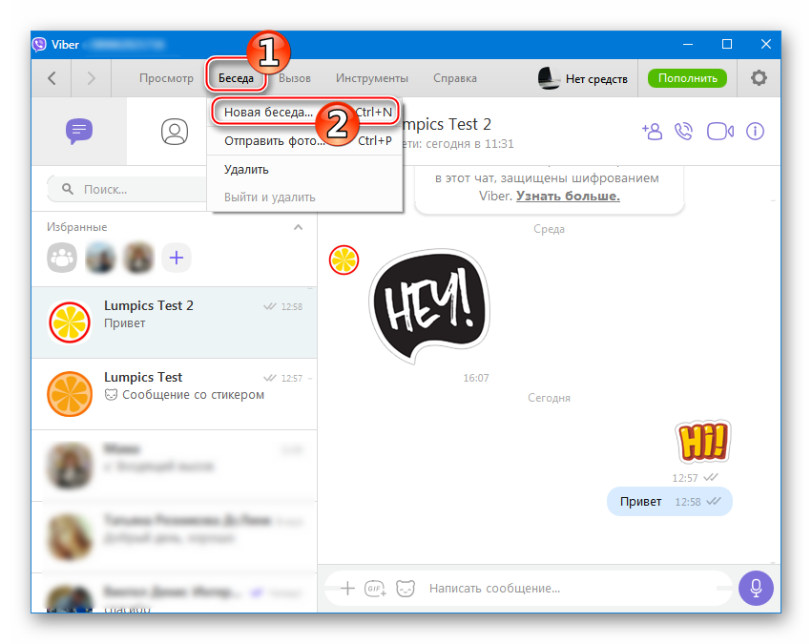Click the Избранные section label
The width and height of the screenshot is (812, 644).
pyautogui.click(x=76, y=227)
